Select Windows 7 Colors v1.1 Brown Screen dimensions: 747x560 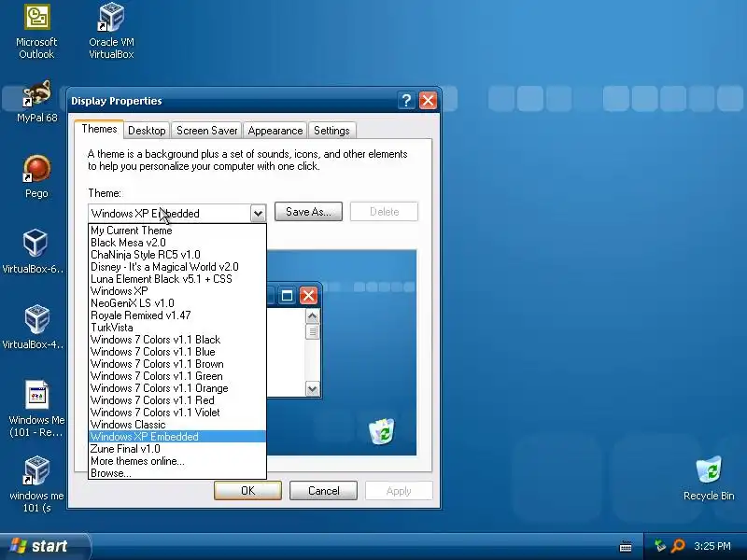point(177,364)
